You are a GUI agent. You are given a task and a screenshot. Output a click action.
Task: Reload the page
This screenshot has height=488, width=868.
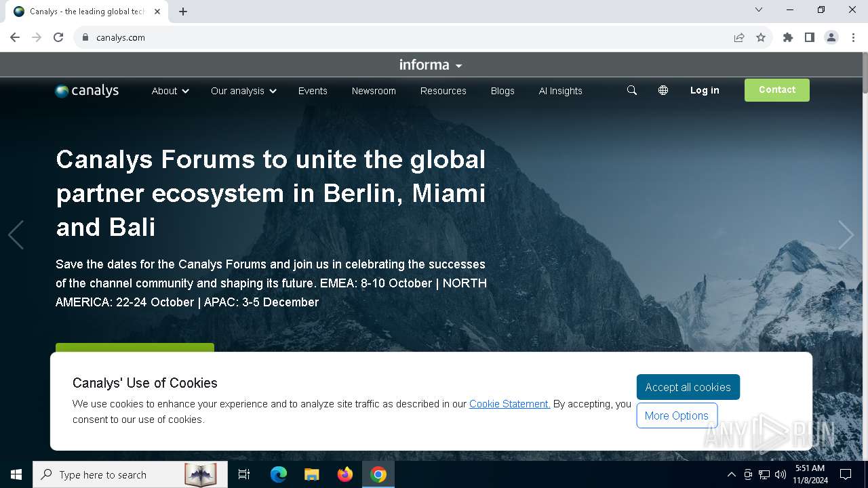point(58,37)
